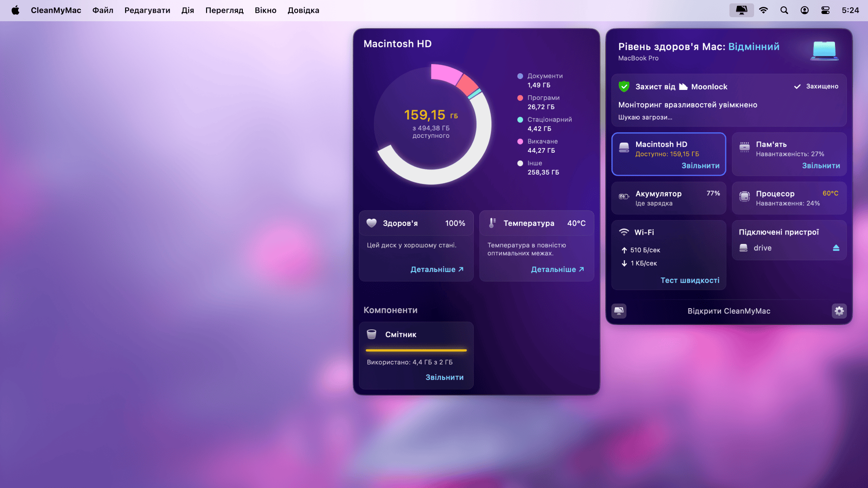
Task: Click the 510 Б/сек upload speed
Action: [645, 250]
